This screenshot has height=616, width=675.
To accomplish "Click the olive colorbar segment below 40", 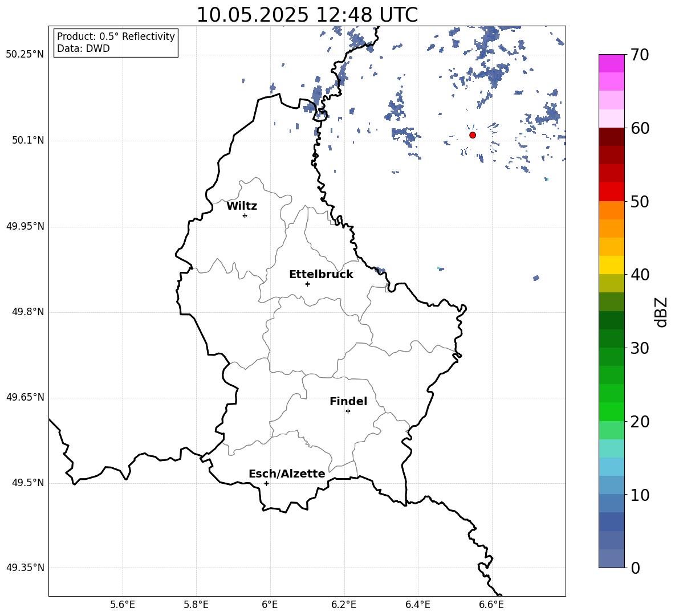I will pyautogui.click(x=611, y=283).
